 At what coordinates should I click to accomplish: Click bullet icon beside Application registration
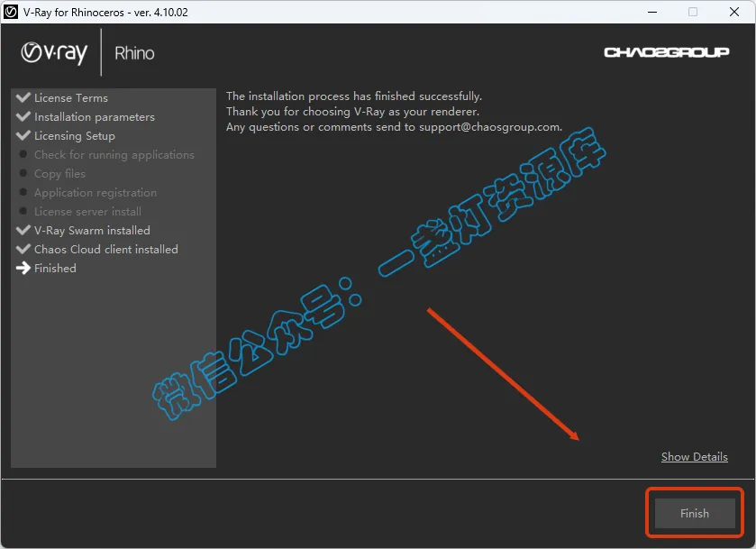click(23, 192)
